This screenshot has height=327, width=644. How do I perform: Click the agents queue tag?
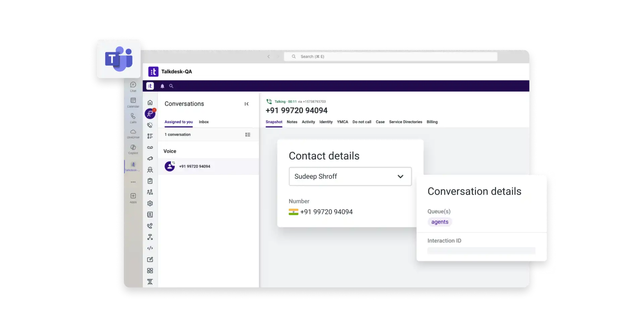439,222
